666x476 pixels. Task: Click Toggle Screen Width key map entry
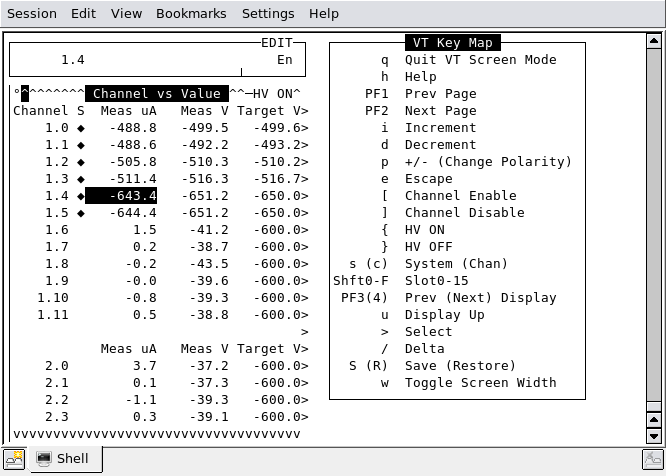[480, 383]
